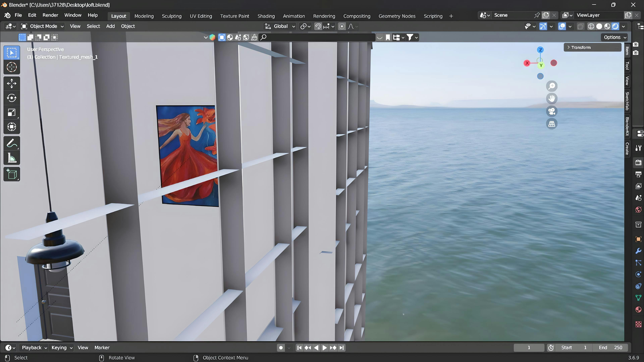Open the Playback dropdown
Image resolution: width=644 pixels, height=362 pixels.
point(34,348)
